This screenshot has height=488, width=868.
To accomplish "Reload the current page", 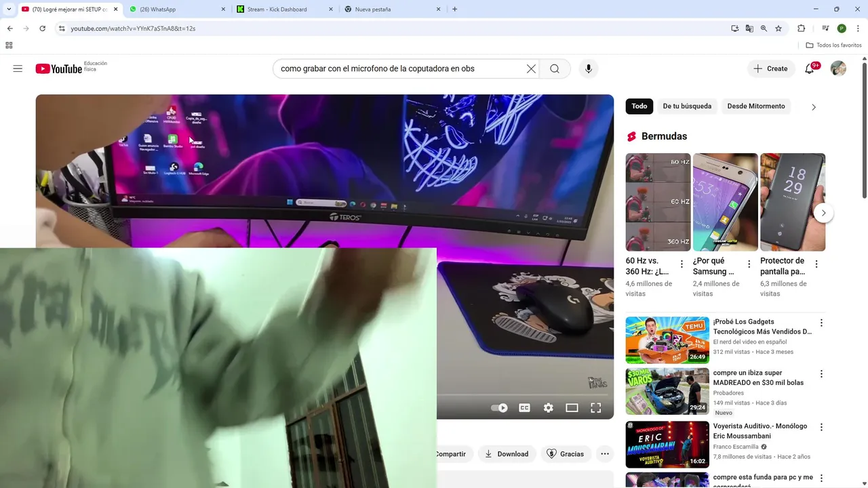I will point(42,28).
